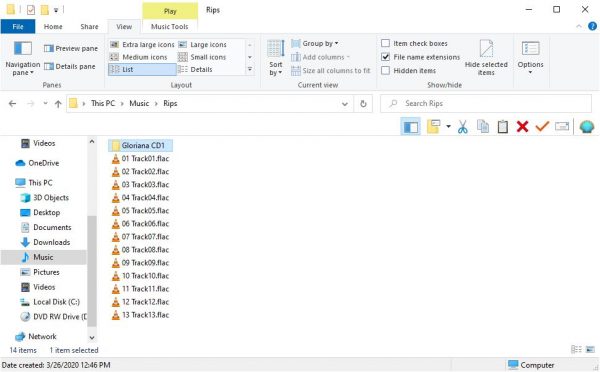Open the Options button

coord(530,58)
